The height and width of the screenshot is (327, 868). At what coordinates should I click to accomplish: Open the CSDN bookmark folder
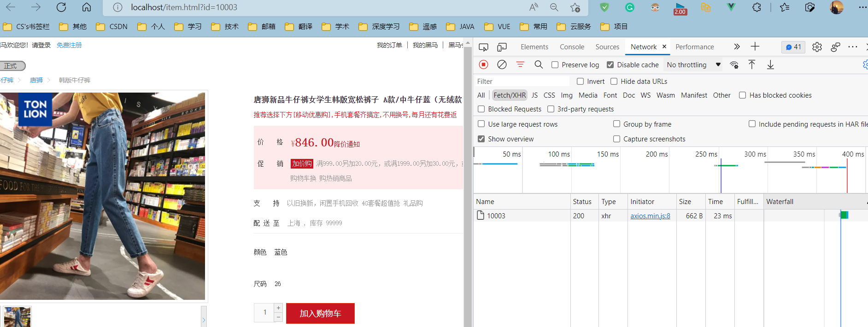111,27
